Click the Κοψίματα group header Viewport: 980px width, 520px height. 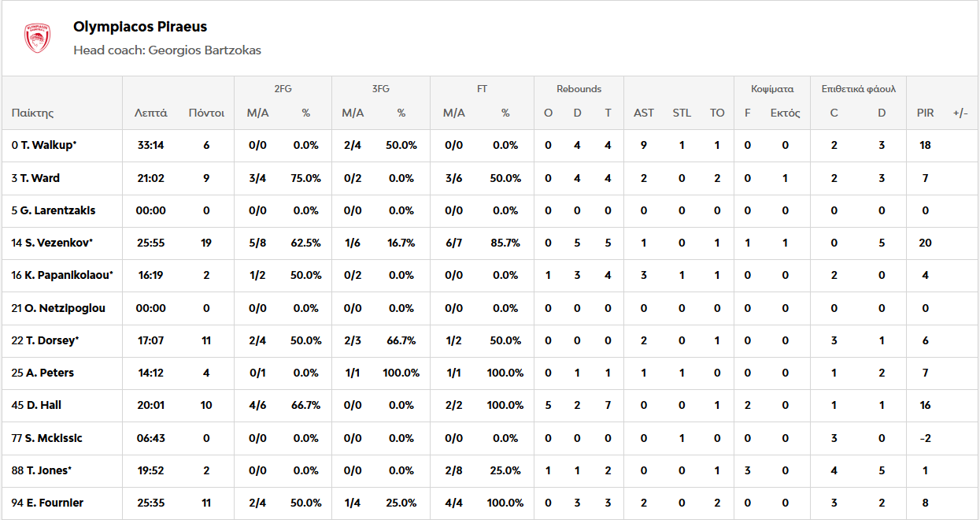(772, 89)
